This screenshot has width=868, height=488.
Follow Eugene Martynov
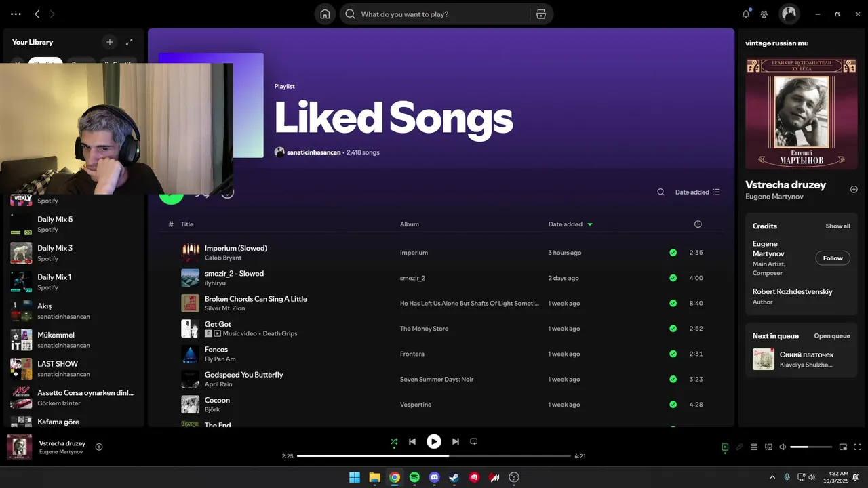[x=833, y=258]
